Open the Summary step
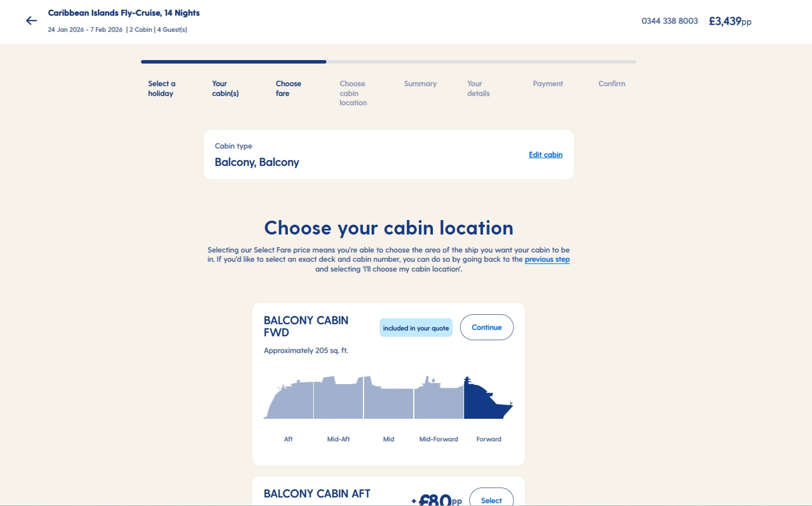 (x=420, y=84)
